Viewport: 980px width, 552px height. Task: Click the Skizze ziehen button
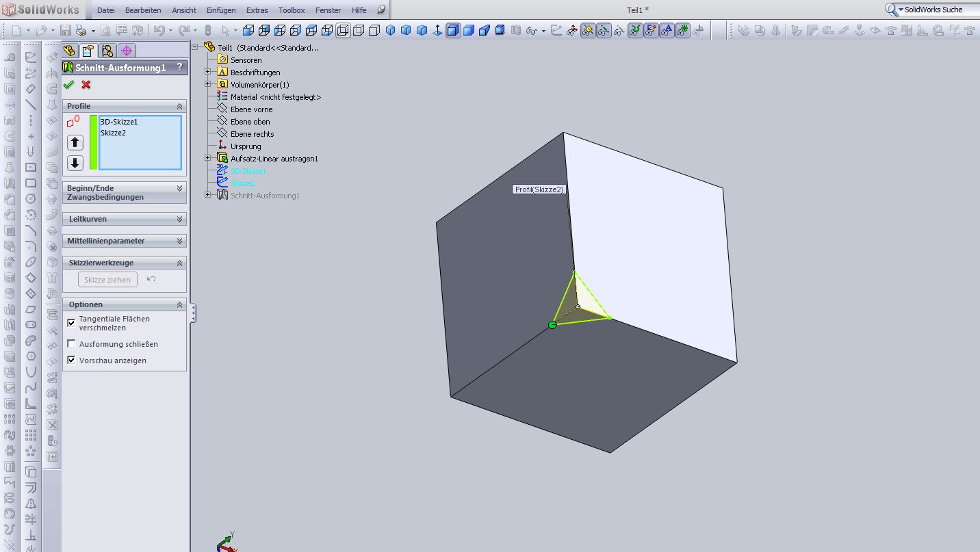point(107,280)
